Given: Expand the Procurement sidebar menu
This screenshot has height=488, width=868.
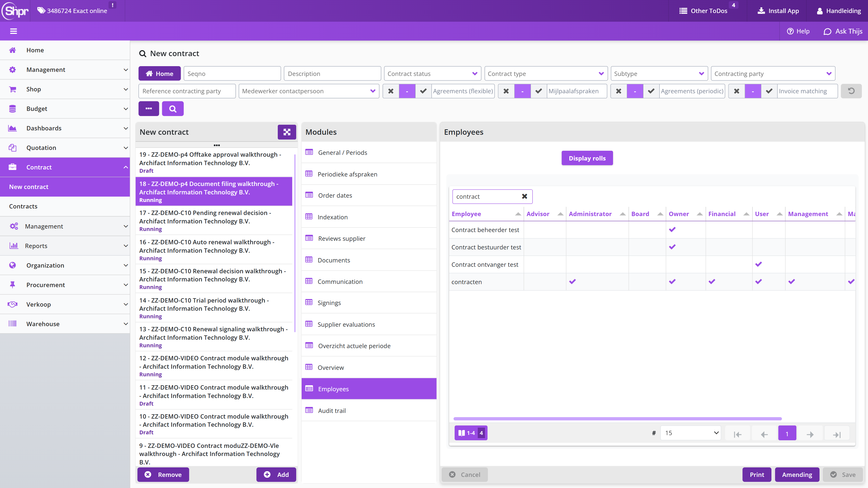Looking at the screenshot, I should coord(65,285).
